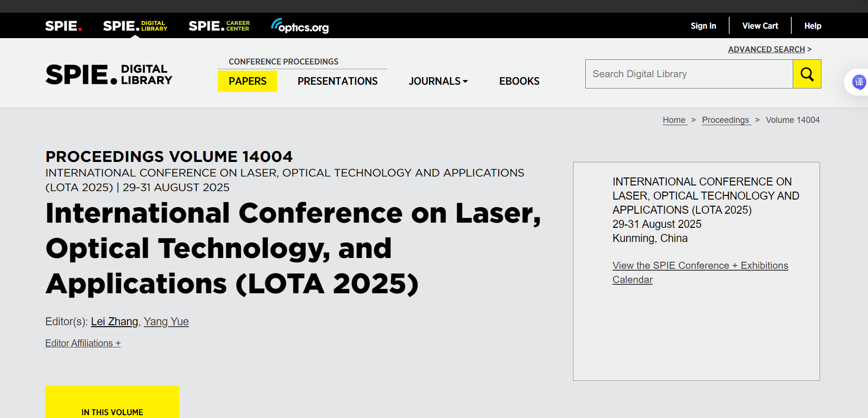868x418 pixels.
Task: Open the translate floating widget
Action: click(859, 82)
